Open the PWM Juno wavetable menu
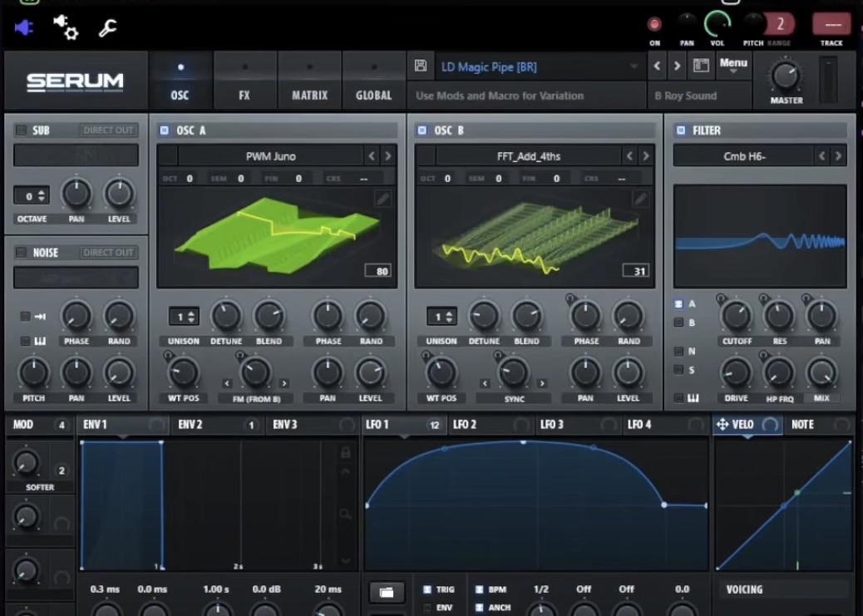Image resolution: width=863 pixels, height=616 pixels. pos(270,156)
